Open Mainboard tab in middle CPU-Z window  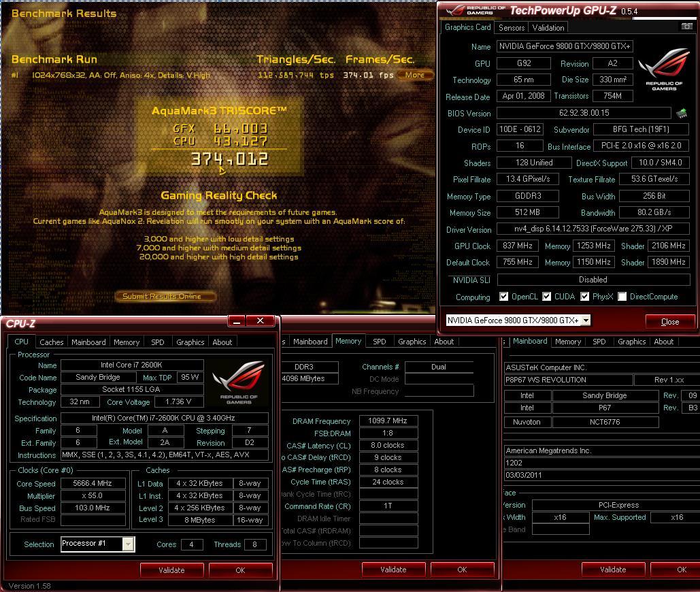pyautogui.click(x=310, y=342)
